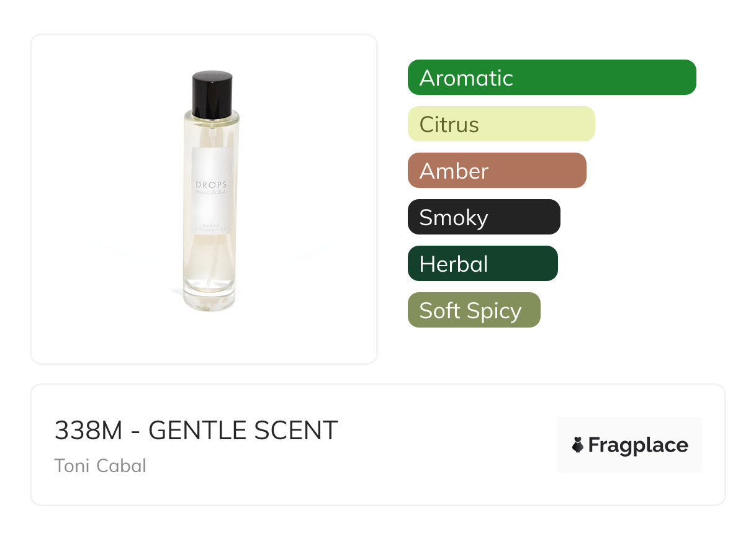756x536 pixels.
Task: Click the Fragplace bottle logo icon
Action: pos(578,445)
